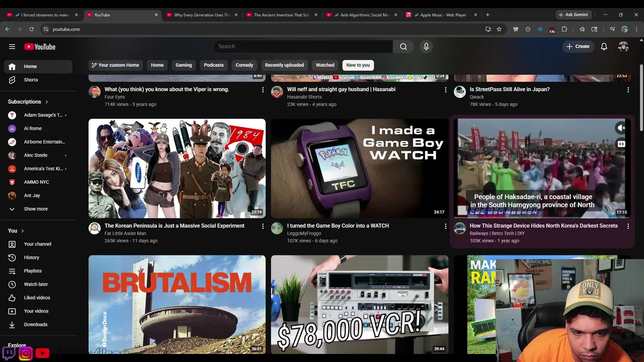Open the browser extensions puzzle icon
Viewport: 644px width, 362px height.
tap(565, 29)
